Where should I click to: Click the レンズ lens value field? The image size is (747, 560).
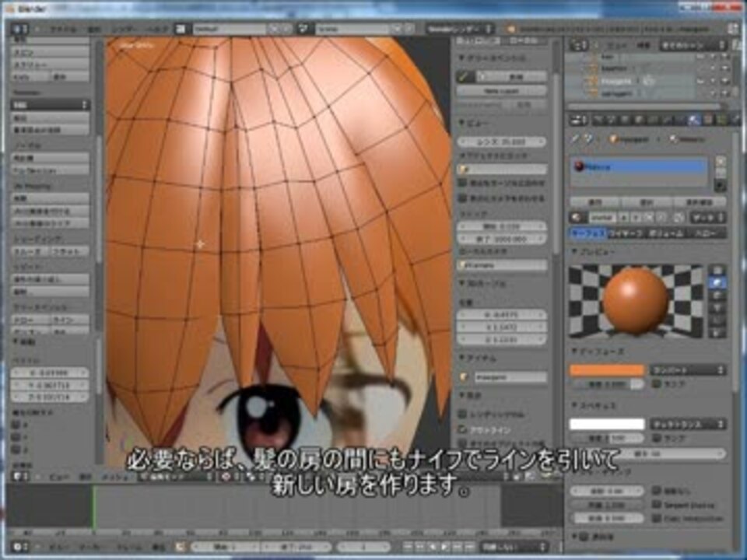click(502, 142)
